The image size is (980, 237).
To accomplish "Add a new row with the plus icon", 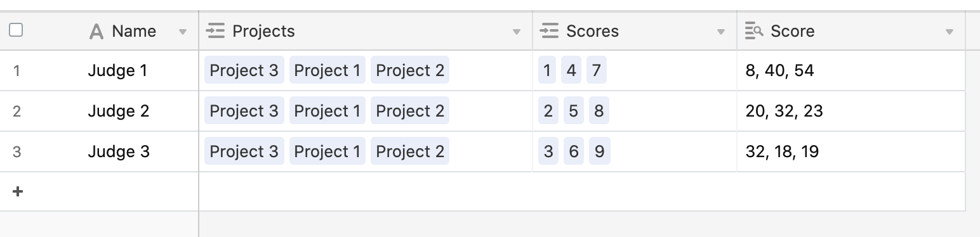I will click(x=18, y=191).
